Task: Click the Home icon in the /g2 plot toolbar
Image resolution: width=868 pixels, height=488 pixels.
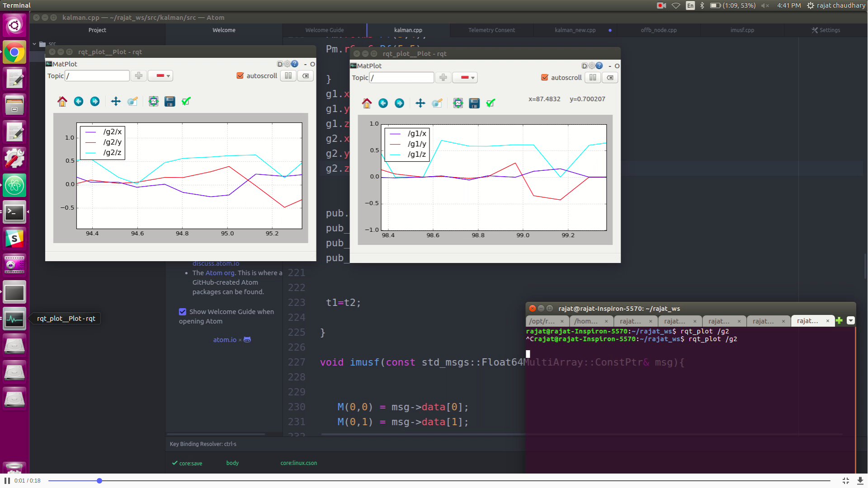Action: (x=62, y=102)
